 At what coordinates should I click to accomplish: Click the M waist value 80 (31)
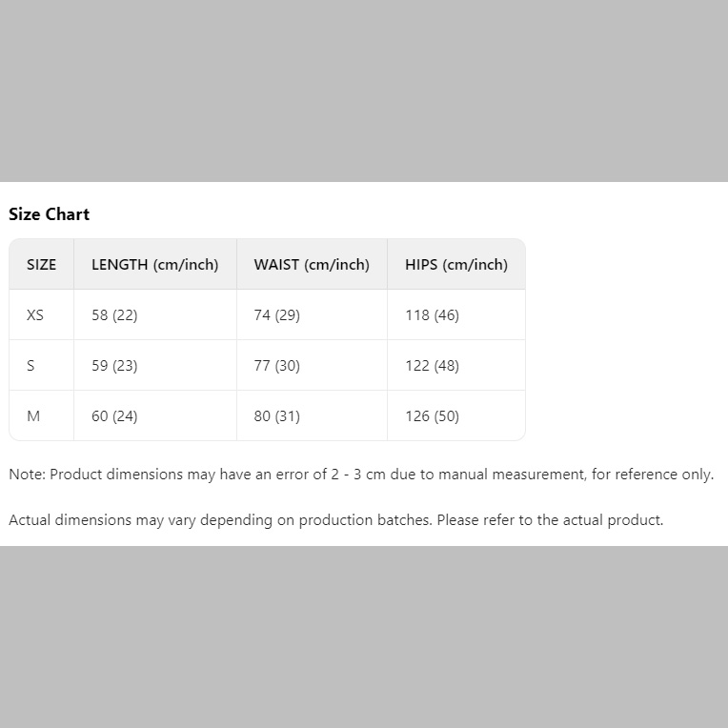coord(277,416)
